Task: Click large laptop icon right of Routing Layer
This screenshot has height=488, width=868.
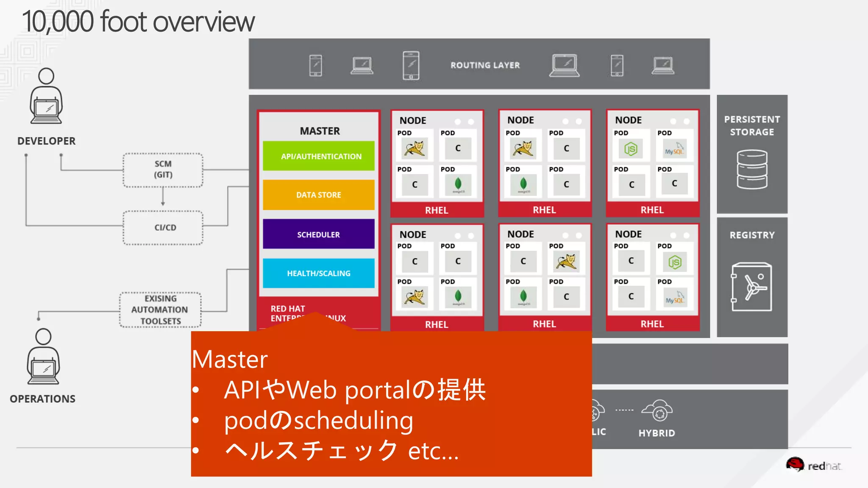Action: click(x=564, y=65)
